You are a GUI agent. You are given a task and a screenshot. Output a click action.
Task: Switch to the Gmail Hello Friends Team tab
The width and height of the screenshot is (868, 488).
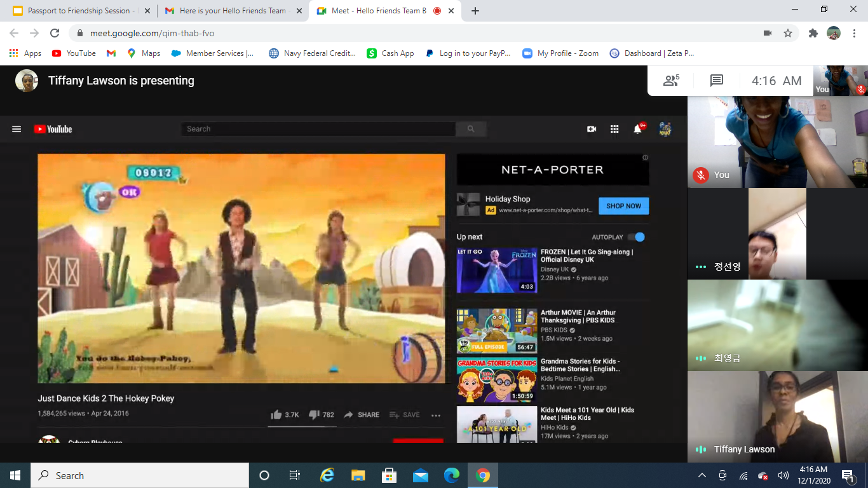tap(233, 11)
